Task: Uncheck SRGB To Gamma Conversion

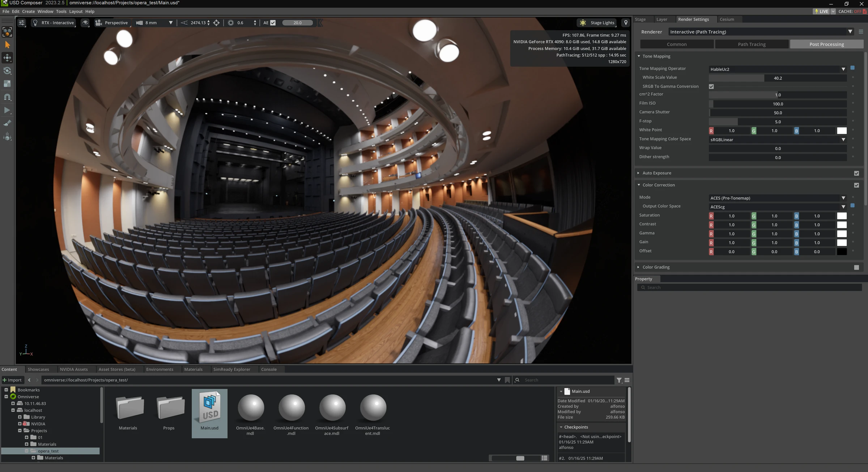Action: [711, 87]
